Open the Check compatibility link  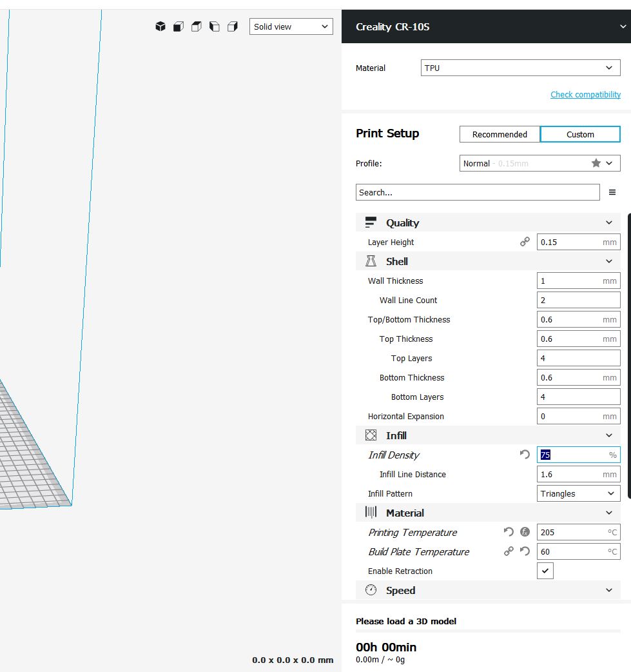pyautogui.click(x=585, y=94)
